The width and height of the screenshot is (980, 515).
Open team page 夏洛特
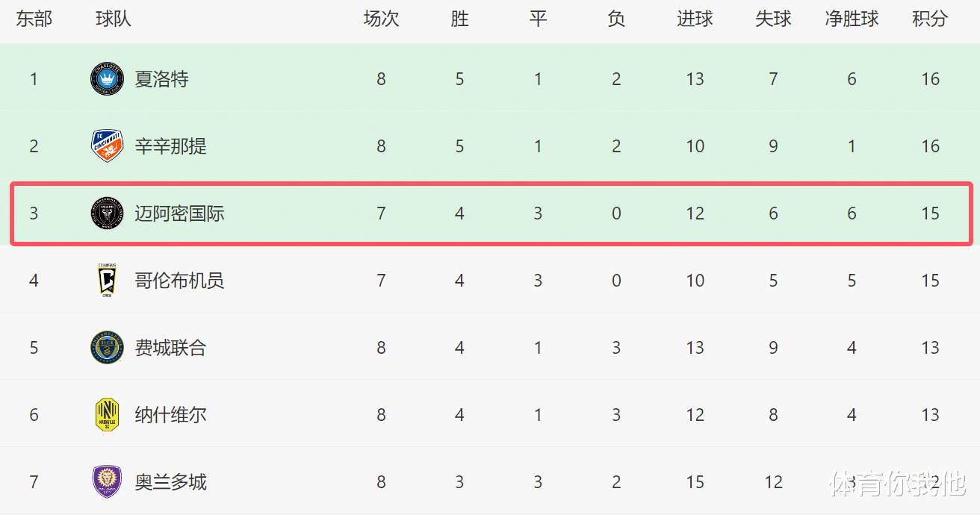click(161, 79)
